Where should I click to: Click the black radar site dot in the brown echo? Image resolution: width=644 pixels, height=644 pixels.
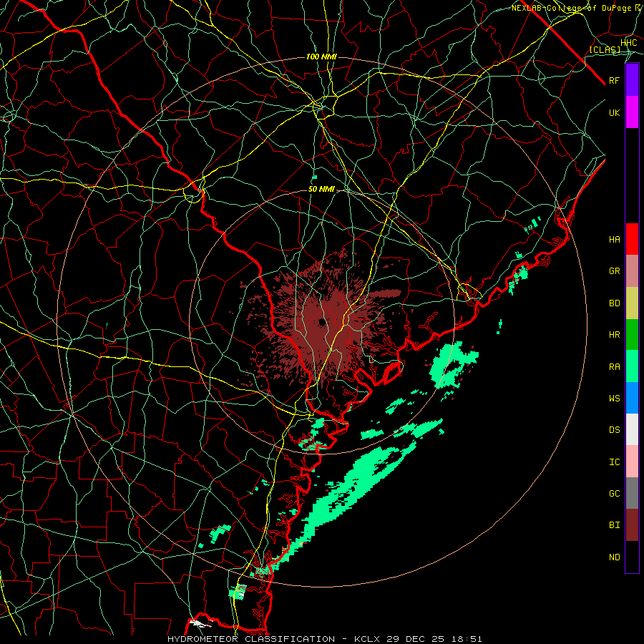tap(321, 322)
